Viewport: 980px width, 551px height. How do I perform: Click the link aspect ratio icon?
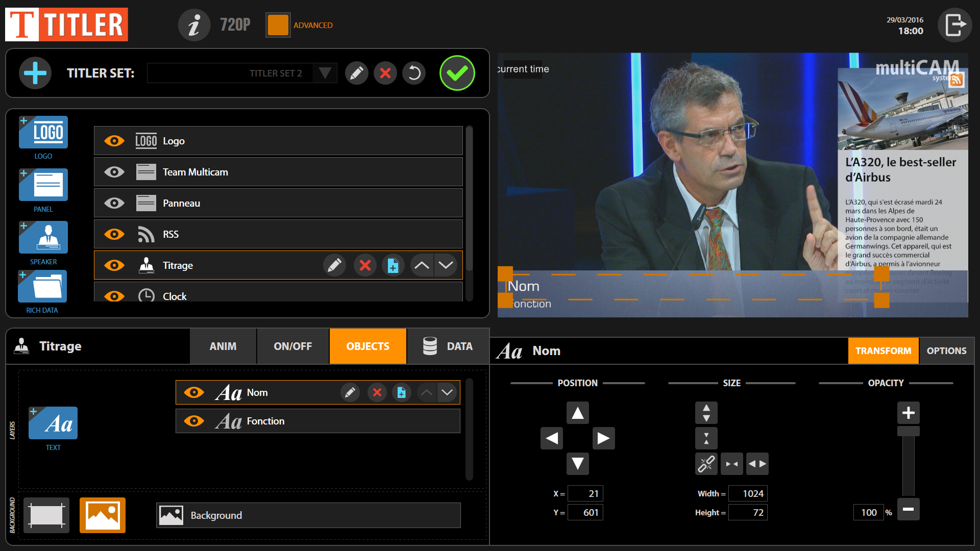pos(706,464)
